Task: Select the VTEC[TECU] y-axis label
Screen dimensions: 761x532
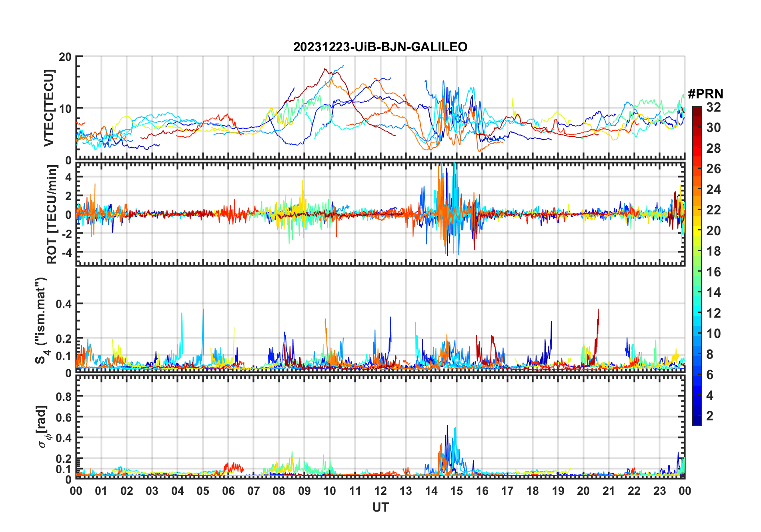Action: (x=48, y=108)
